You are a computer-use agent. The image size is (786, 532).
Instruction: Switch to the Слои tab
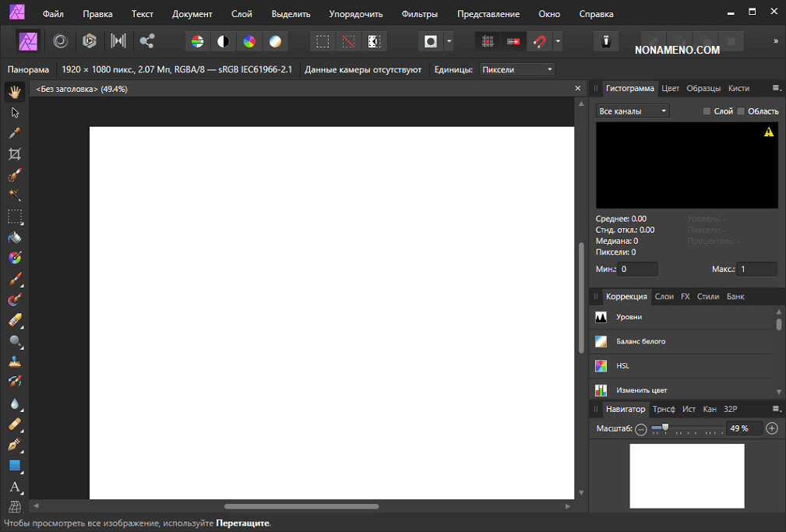[664, 297]
